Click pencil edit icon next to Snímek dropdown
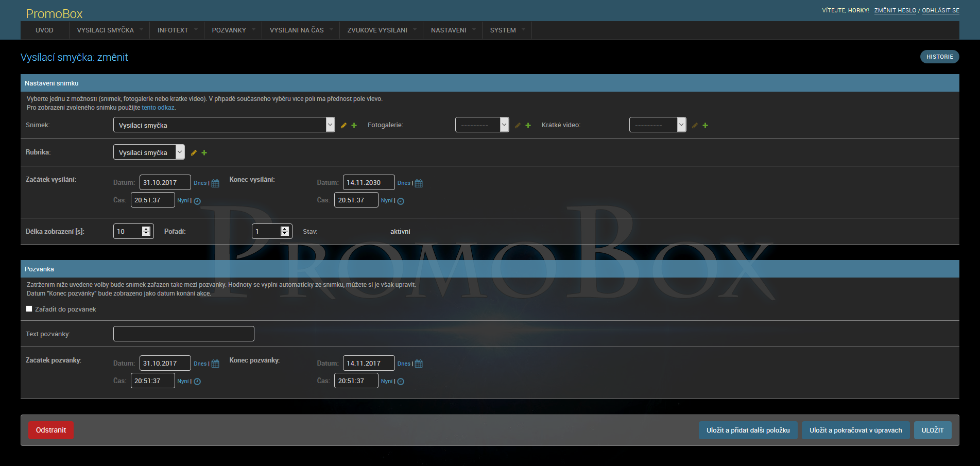Screen dimensions: 980x466 (343, 126)
